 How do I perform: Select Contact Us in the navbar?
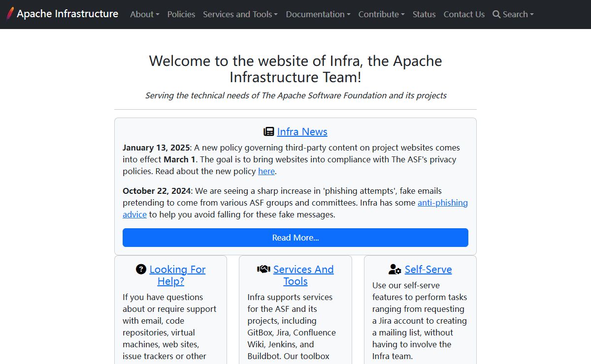coord(464,14)
